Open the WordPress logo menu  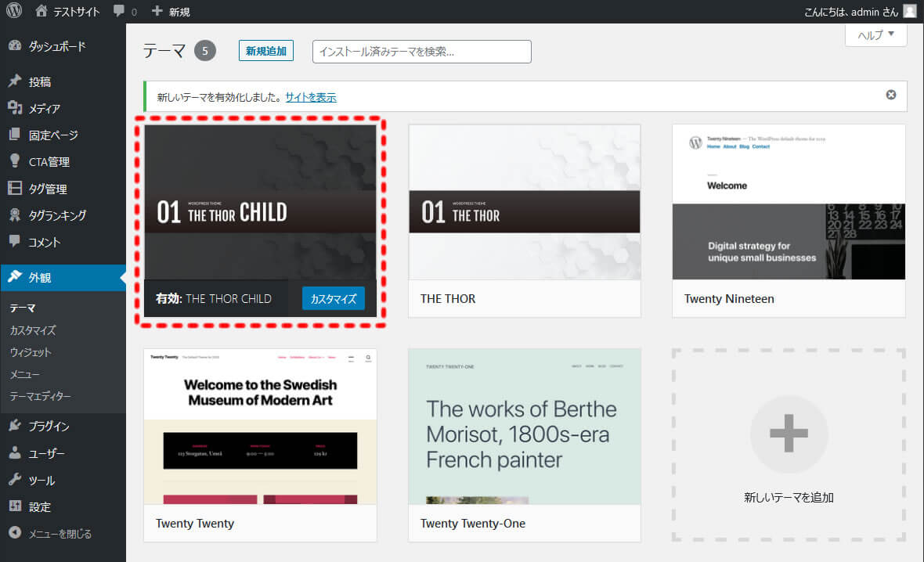[x=14, y=11]
